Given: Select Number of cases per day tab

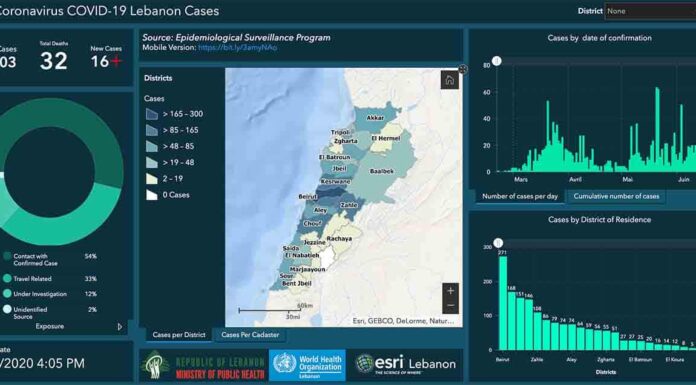Looking at the screenshot, I should coord(520,196).
